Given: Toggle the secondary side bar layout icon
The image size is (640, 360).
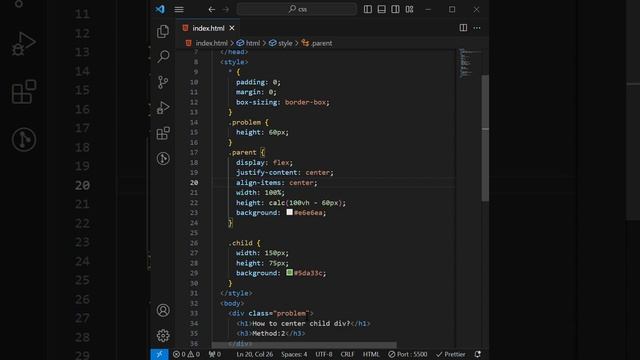Looking at the screenshot, I should tap(396, 9).
